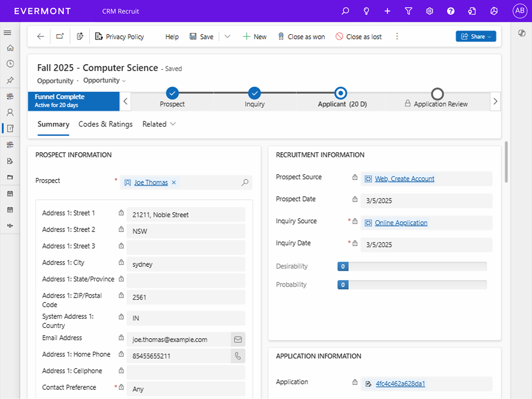Click the email address field
This screenshot has width=532, height=399.
pyautogui.click(x=179, y=339)
